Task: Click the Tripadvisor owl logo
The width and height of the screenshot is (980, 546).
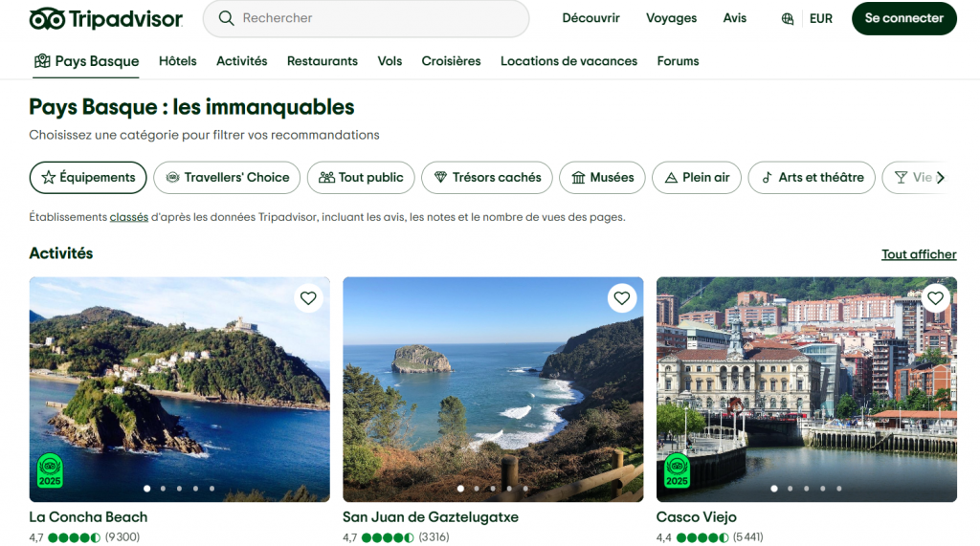Action: click(x=47, y=19)
